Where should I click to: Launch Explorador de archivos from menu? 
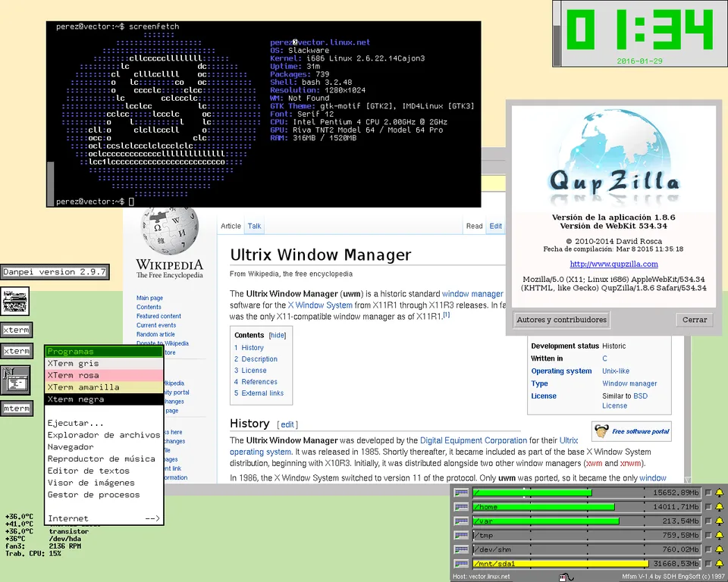click(104, 435)
